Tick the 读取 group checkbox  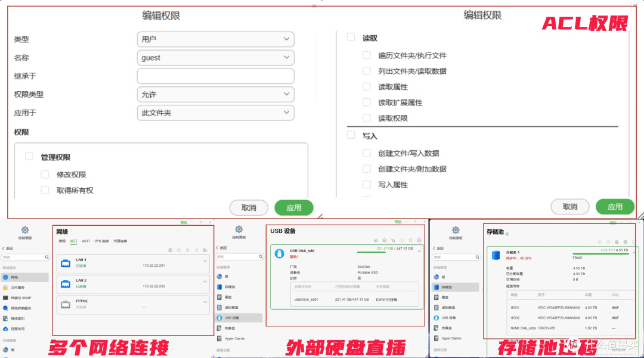pos(351,38)
